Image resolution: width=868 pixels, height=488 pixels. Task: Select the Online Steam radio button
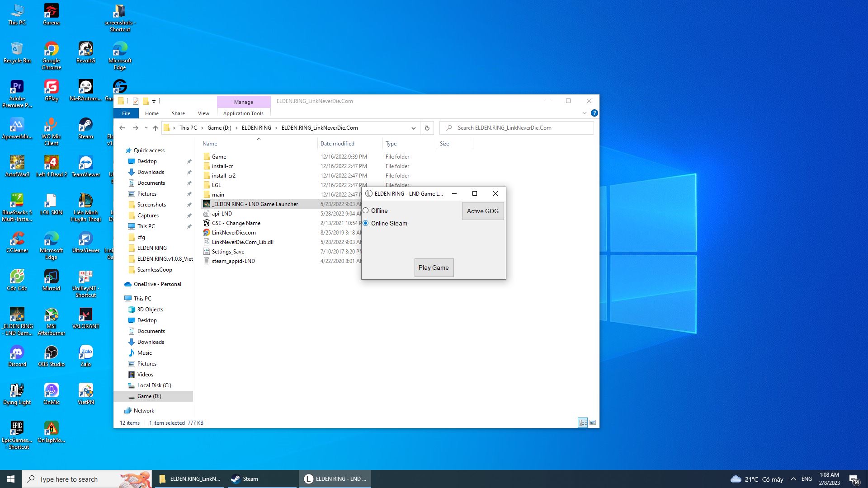[366, 223]
